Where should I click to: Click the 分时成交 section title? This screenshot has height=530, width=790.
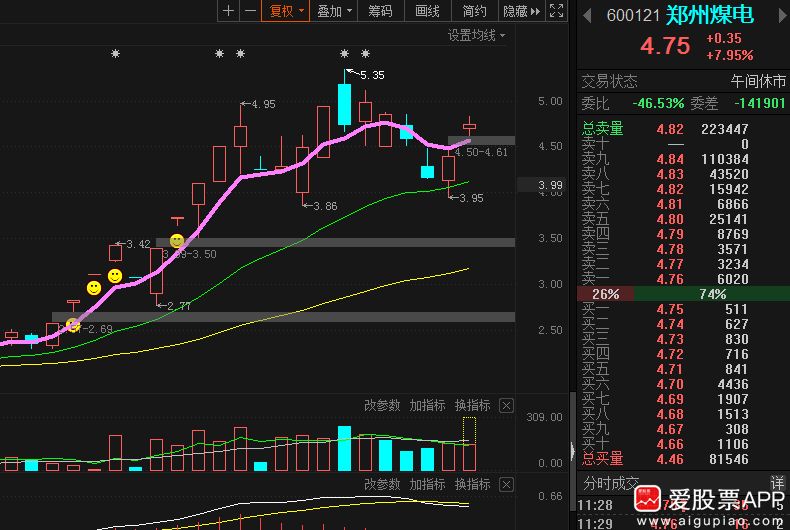[x=611, y=484]
